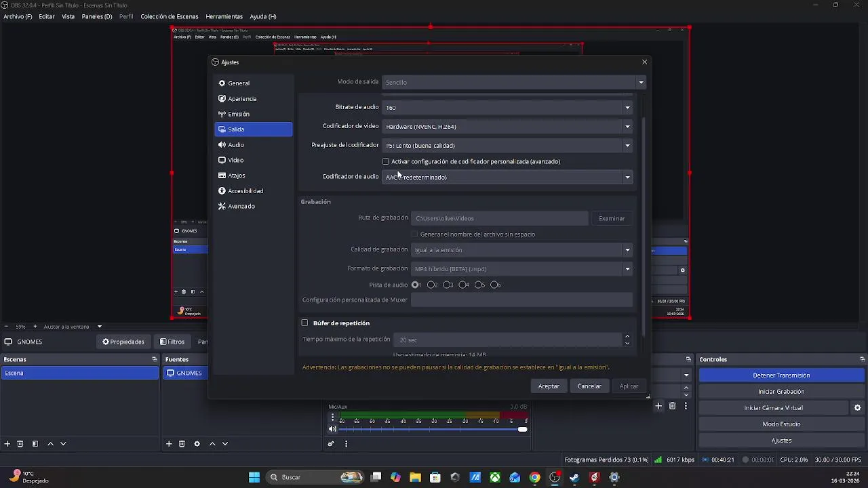Move scene up using the Escenas up arrow
Screen dimensions: 868x488
coord(50,444)
